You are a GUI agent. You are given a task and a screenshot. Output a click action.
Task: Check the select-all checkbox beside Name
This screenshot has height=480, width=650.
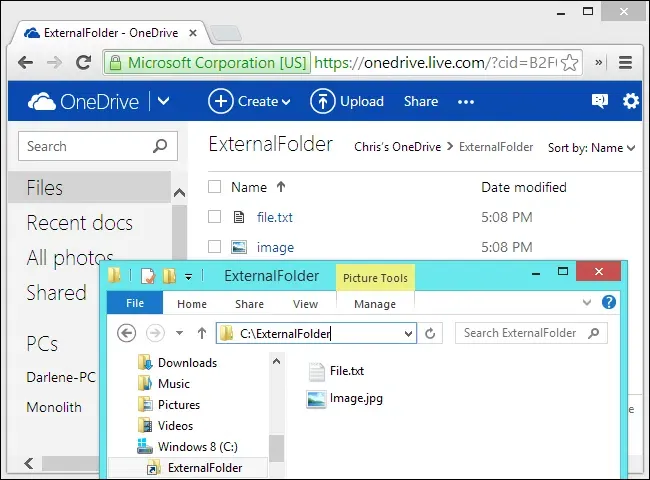(214, 187)
